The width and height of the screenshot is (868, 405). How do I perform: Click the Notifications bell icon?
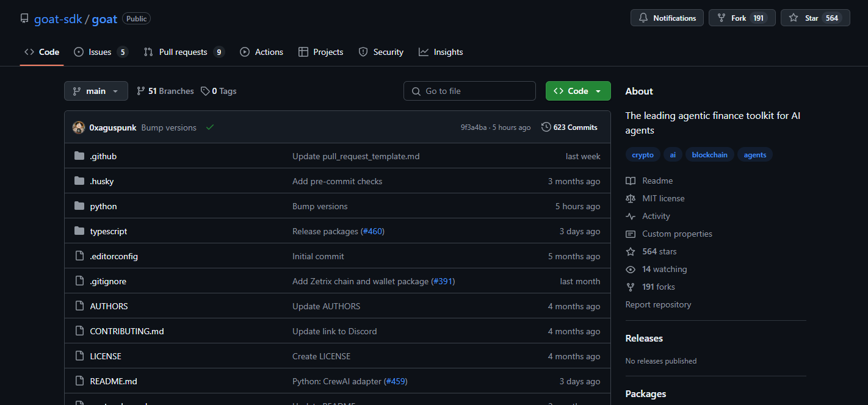pyautogui.click(x=643, y=18)
